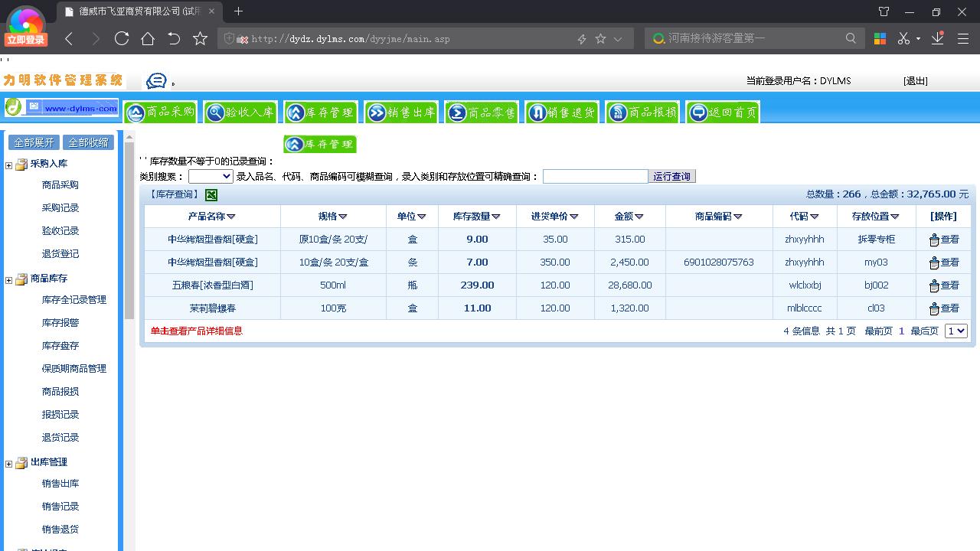Screen dimensions: 980x551
Task: Bookmark the page with the star icon
Action: pyautogui.click(x=200, y=38)
